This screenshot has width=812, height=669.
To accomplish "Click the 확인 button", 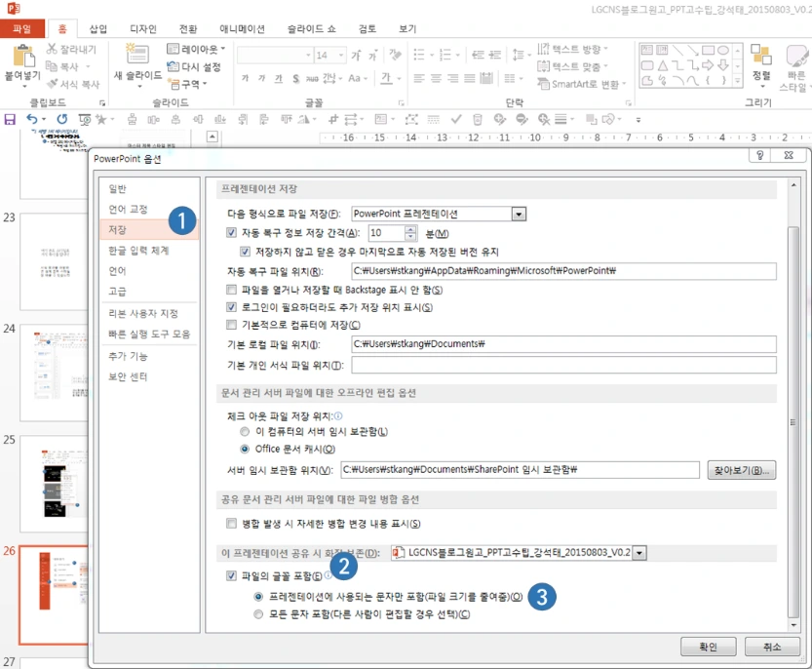I will click(x=708, y=647).
